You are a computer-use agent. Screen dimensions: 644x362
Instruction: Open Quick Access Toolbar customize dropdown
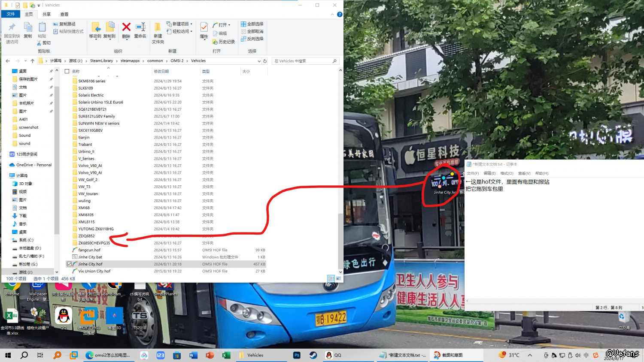(39, 5)
